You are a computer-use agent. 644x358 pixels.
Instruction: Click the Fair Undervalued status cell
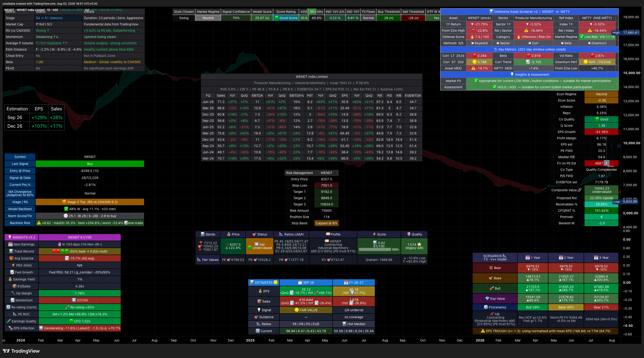[259, 246]
